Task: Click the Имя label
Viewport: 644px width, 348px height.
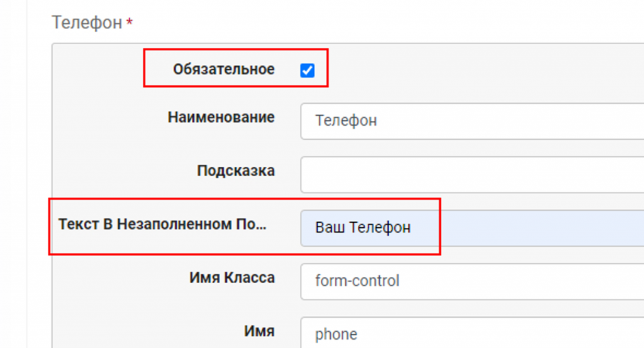Action: click(x=259, y=331)
